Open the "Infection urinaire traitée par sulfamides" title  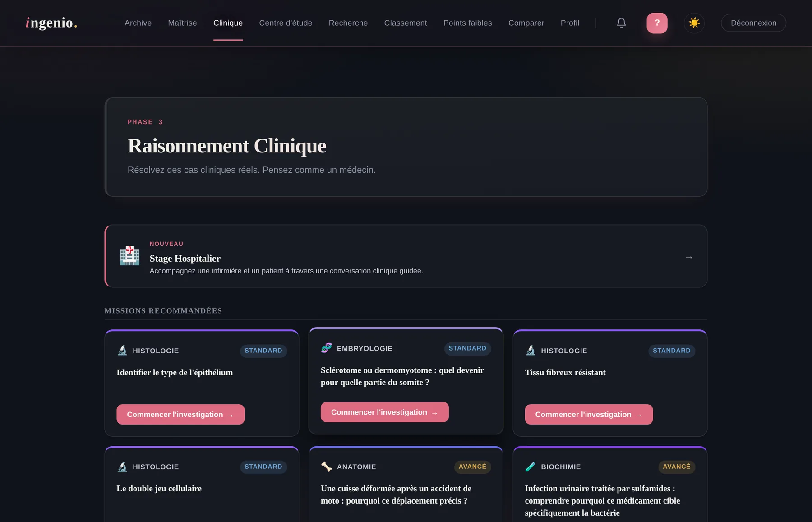602,500
